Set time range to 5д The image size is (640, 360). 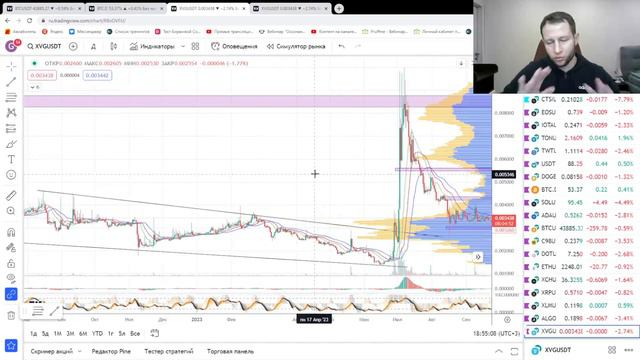[x=45, y=333]
